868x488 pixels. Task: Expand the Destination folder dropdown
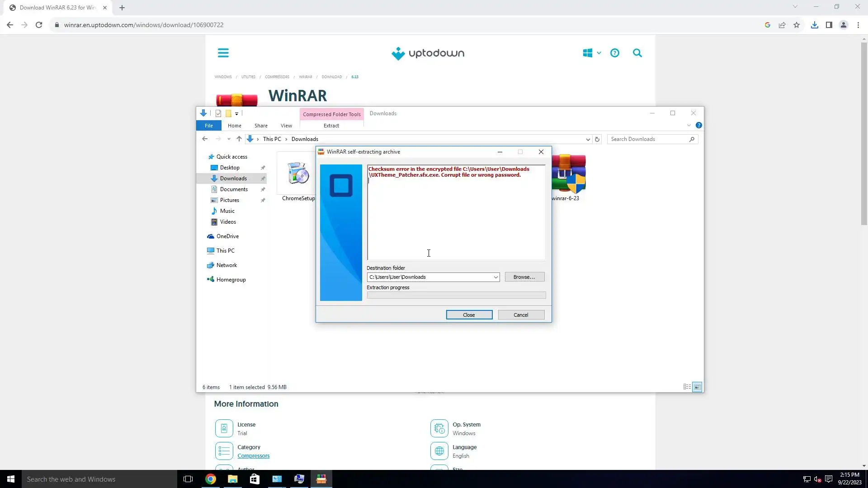click(x=495, y=277)
